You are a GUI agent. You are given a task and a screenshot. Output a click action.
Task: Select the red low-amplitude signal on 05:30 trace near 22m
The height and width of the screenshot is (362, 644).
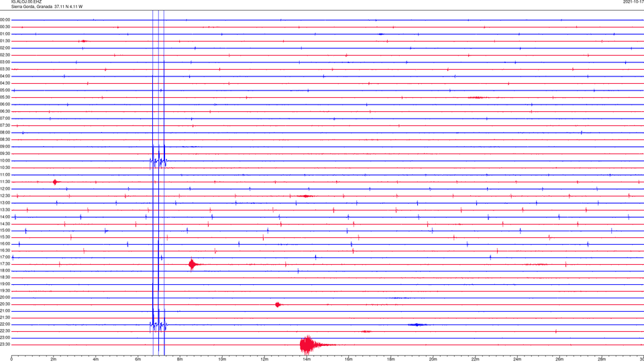[x=477, y=98]
